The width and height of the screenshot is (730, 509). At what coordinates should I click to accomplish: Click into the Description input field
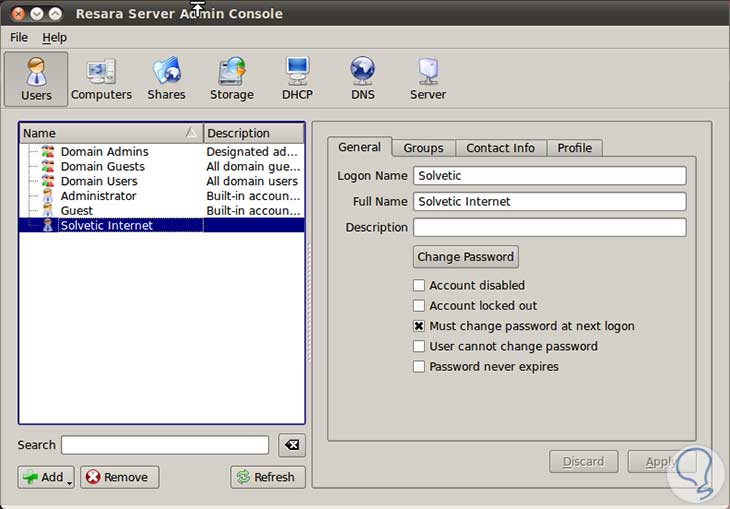[549, 228]
